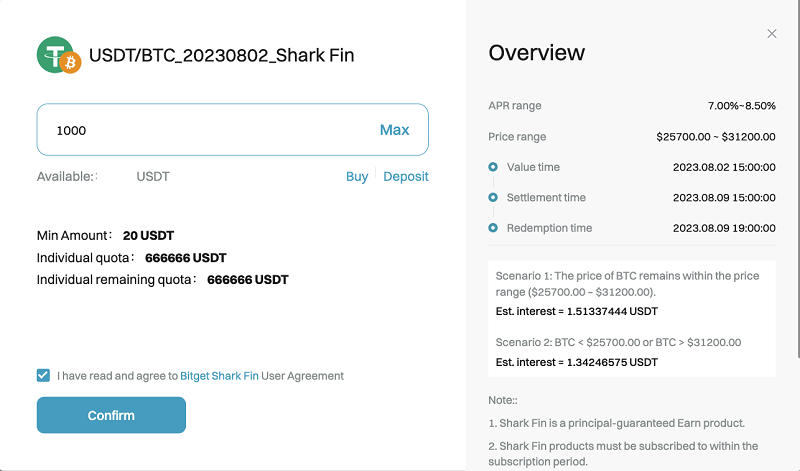Open the Buy link
800x471 pixels.
357,176
